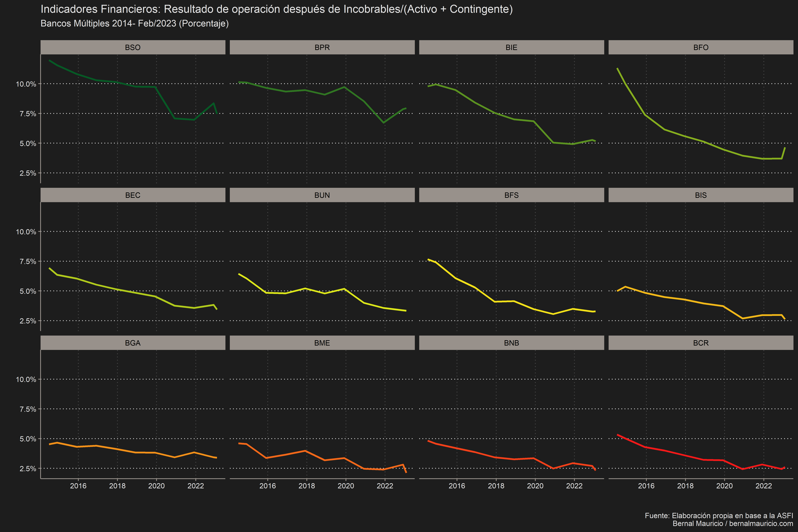
Task: Click 2016 on the BNB x-axis
Action: 457,486
